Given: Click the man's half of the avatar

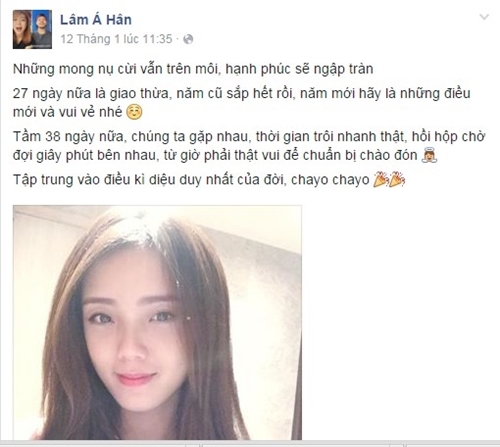Looking at the screenshot, I should point(42,29).
